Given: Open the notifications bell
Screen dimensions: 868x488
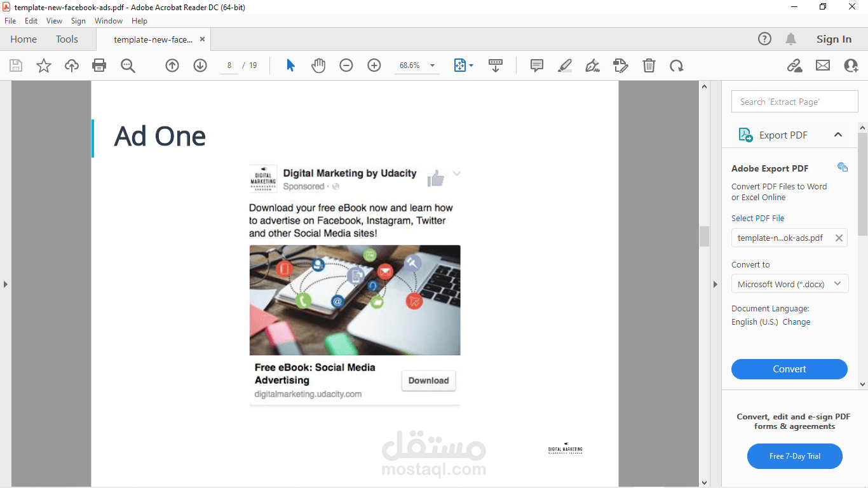Looking at the screenshot, I should [x=791, y=39].
